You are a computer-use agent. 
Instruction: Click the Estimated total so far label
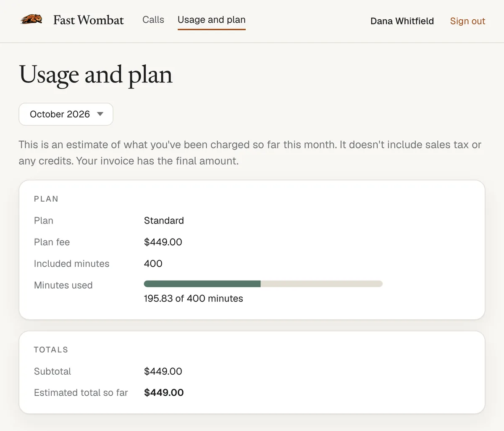[x=81, y=392]
